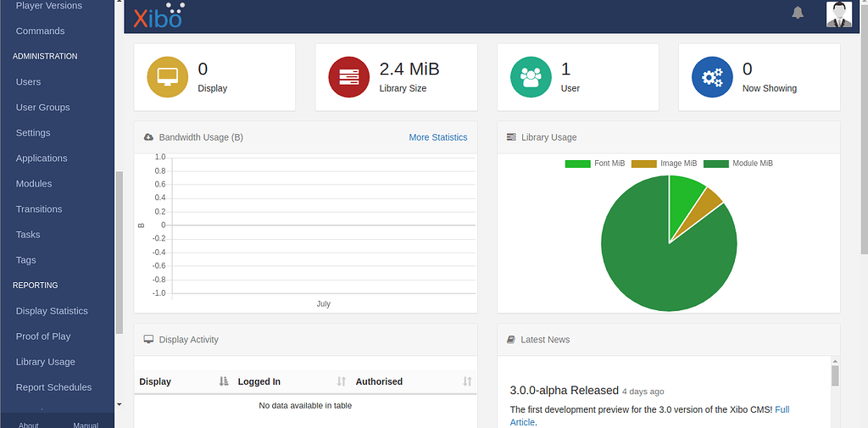The image size is (868, 428).
Task: Sort the table by Logged In column
Action: pyautogui.click(x=292, y=381)
